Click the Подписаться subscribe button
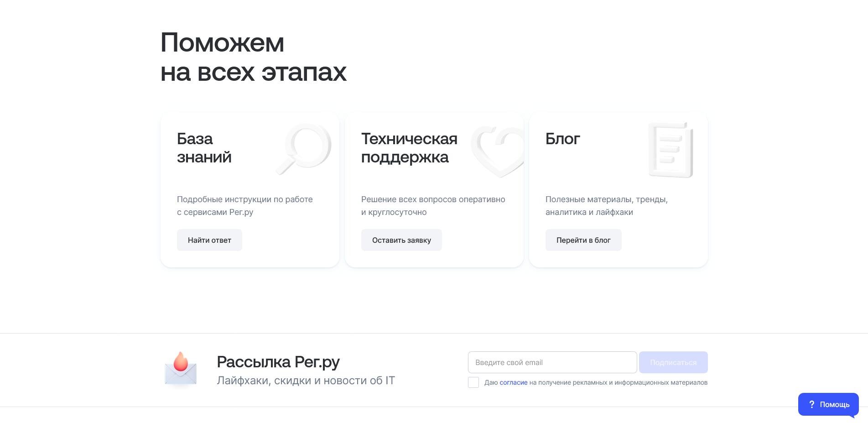This screenshot has height=423, width=868. coord(673,362)
